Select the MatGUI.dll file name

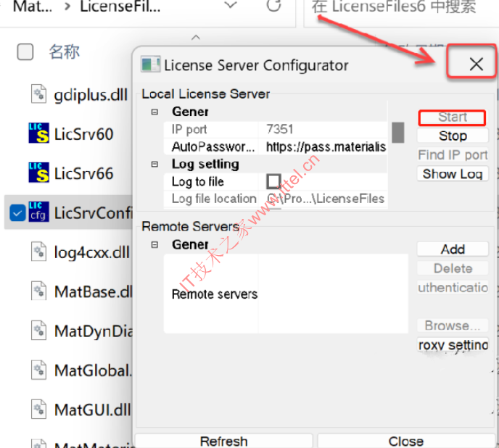(x=93, y=410)
